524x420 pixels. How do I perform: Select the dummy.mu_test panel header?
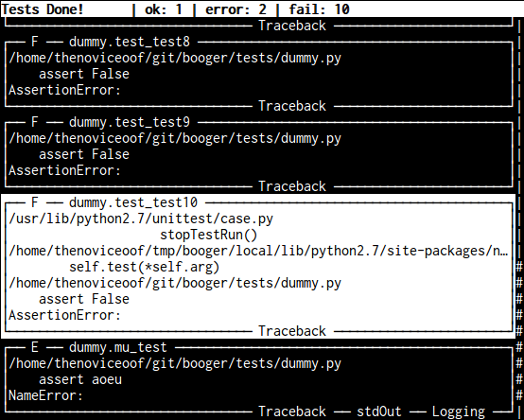point(117,347)
